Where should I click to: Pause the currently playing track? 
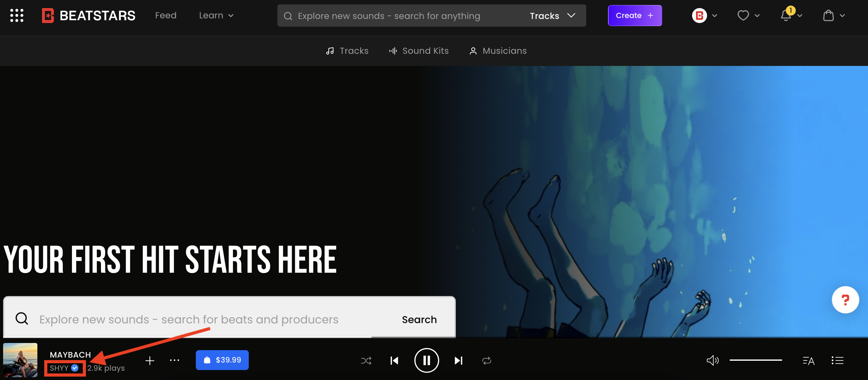click(427, 360)
